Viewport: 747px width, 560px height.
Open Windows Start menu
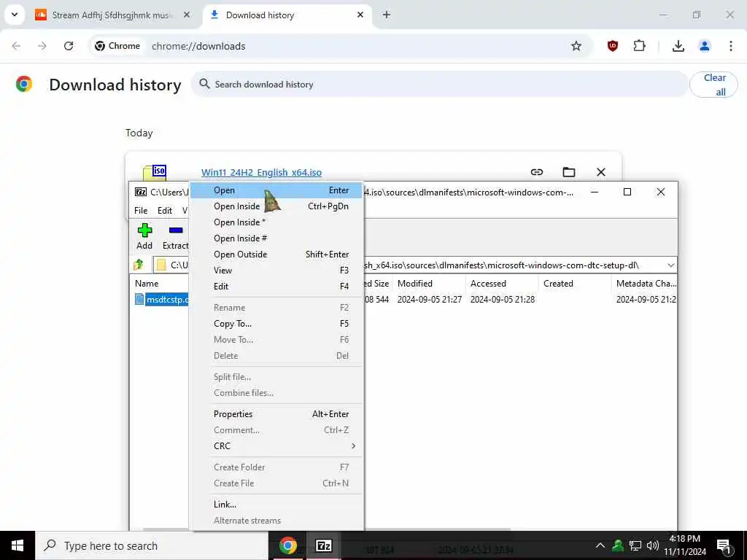18,545
